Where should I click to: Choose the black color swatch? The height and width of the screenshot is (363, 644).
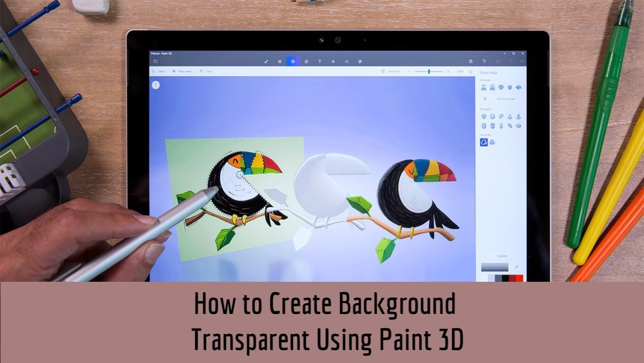point(505,279)
